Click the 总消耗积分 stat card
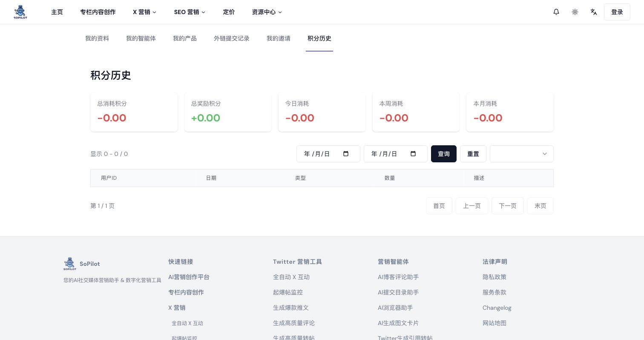644x340 pixels. pyautogui.click(x=134, y=112)
